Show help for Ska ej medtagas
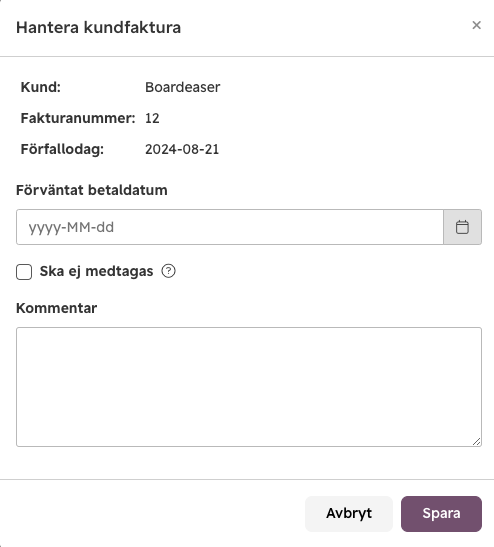This screenshot has width=494, height=547. click(169, 271)
